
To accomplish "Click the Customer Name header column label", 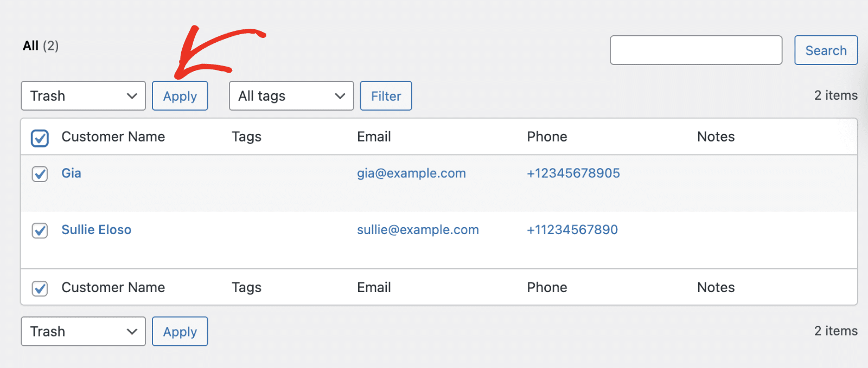I will pos(113,137).
